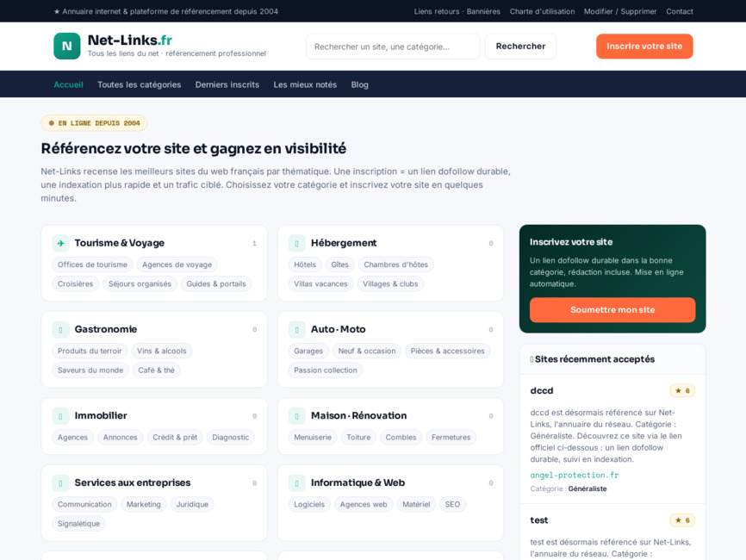Image resolution: width=746 pixels, height=560 pixels.
Task: Open Maison-Rénovation category heading
Action: pos(358,416)
